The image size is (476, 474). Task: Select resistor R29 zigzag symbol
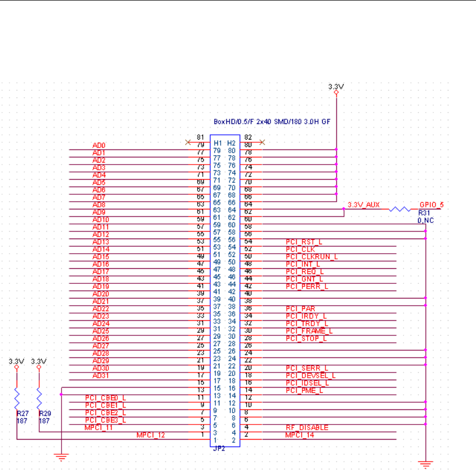coord(39,398)
